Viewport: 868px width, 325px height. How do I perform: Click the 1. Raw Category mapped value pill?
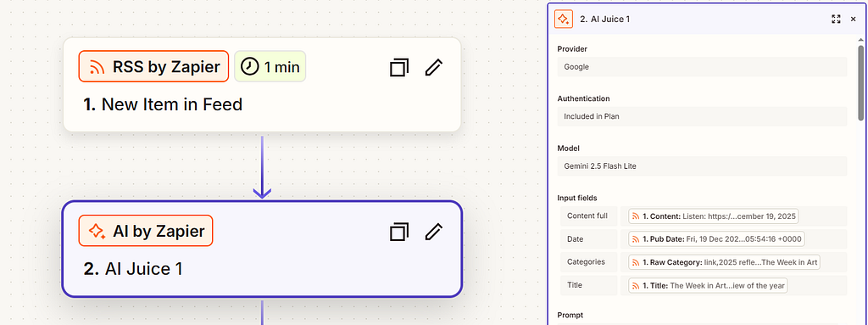point(724,261)
